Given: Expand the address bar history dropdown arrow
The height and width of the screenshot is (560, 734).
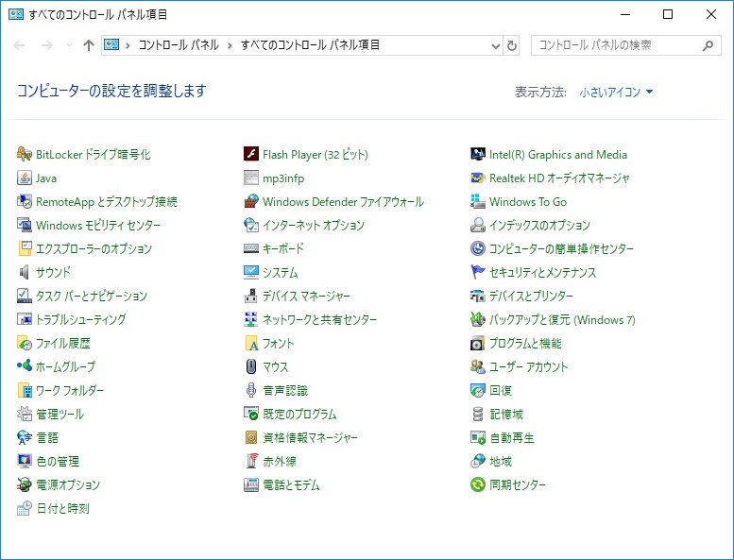Looking at the screenshot, I should pos(496,45).
